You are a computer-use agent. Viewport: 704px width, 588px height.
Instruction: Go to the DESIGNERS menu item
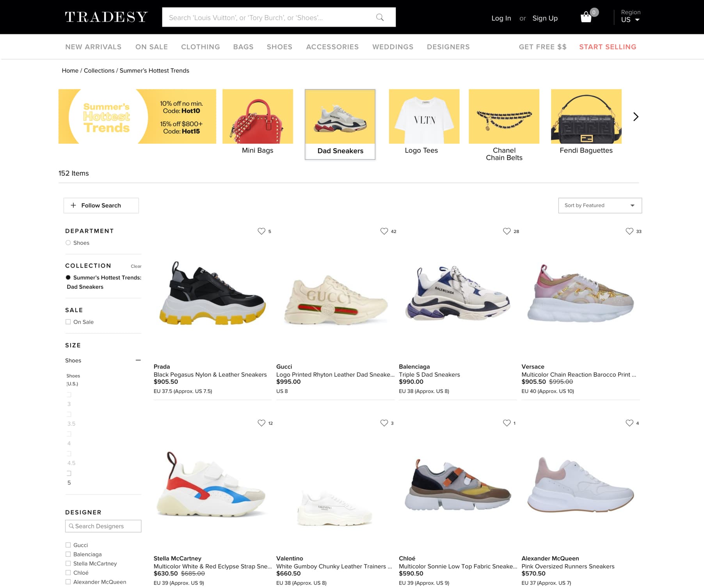448,47
